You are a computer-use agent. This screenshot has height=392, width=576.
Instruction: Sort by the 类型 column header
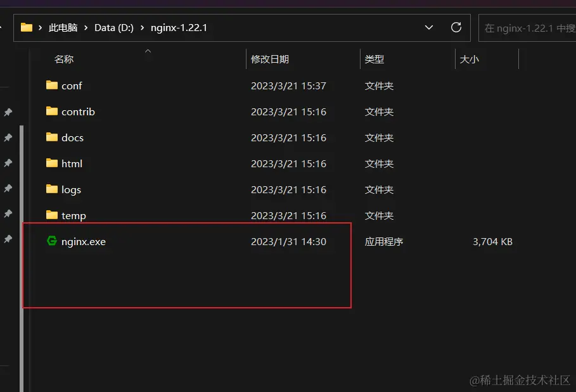coord(374,59)
